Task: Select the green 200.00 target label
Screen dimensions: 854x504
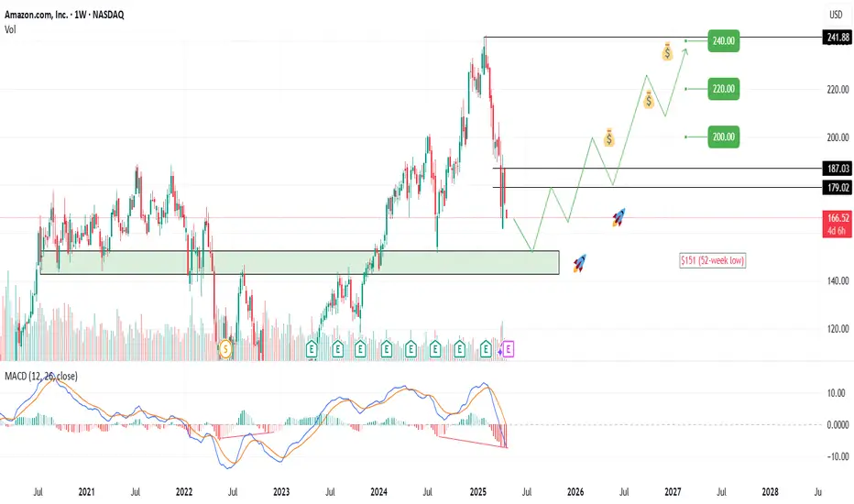Action: click(x=723, y=137)
